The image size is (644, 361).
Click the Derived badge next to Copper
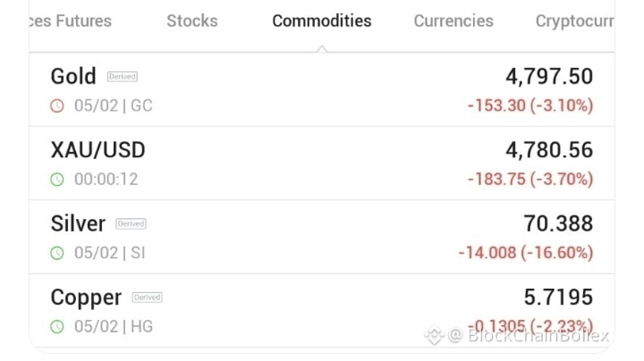pyautogui.click(x=147, y=298)
